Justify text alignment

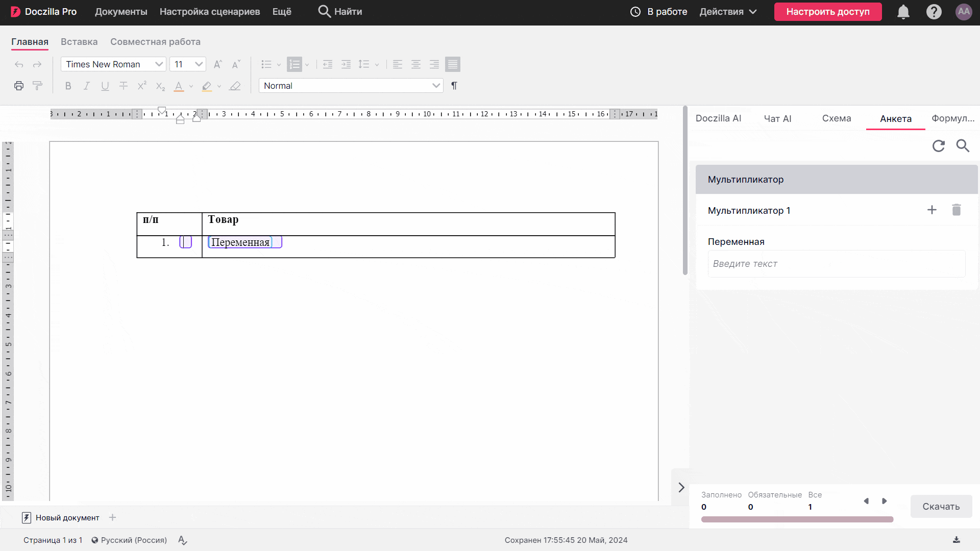click(453, 64)
